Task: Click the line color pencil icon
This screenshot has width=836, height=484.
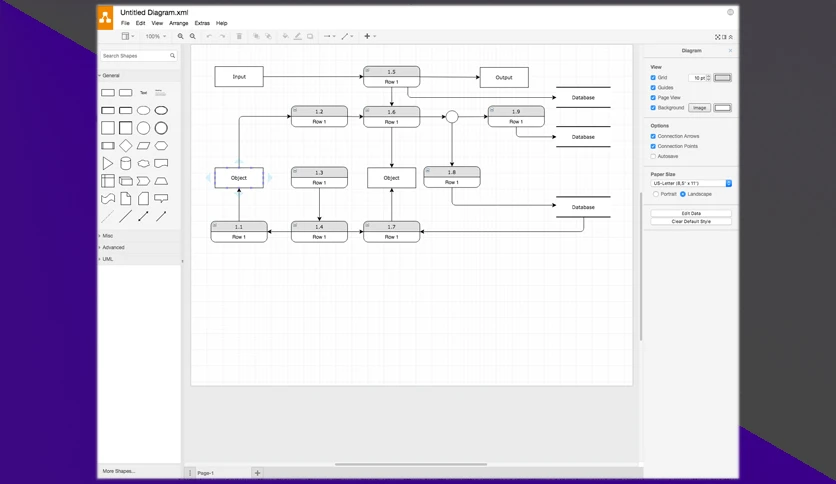Action: [x=298, y=36]
